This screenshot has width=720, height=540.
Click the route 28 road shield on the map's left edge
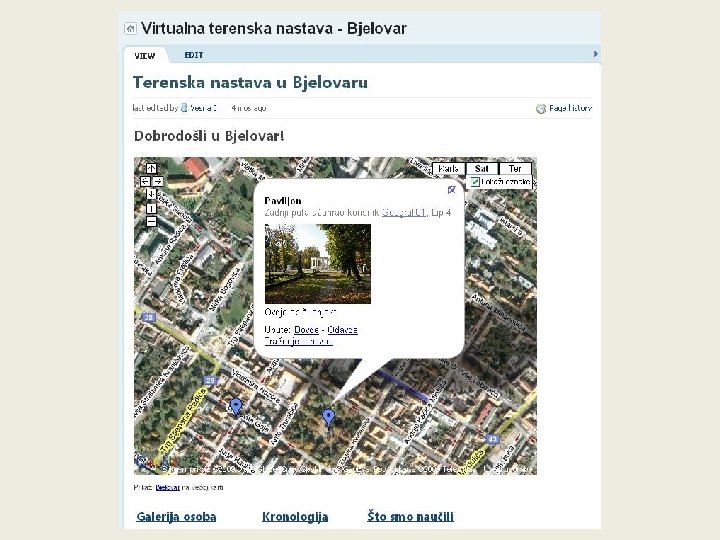coord(148,317)
